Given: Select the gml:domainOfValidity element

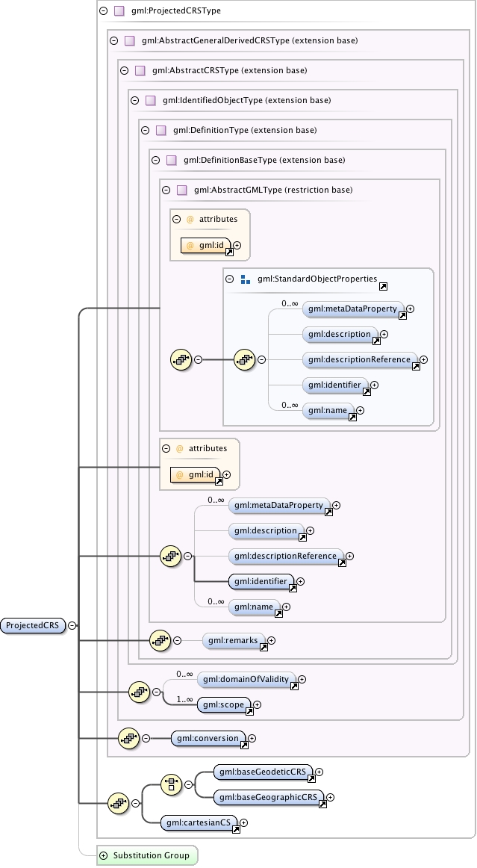Looking at the screenshot, I should pos(246,679).
